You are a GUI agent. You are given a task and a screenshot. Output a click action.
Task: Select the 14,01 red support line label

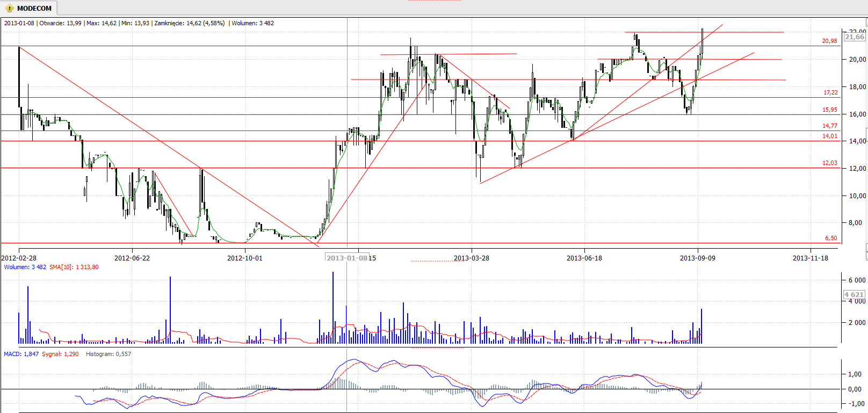pyautogui.click(x=830, y=136)
